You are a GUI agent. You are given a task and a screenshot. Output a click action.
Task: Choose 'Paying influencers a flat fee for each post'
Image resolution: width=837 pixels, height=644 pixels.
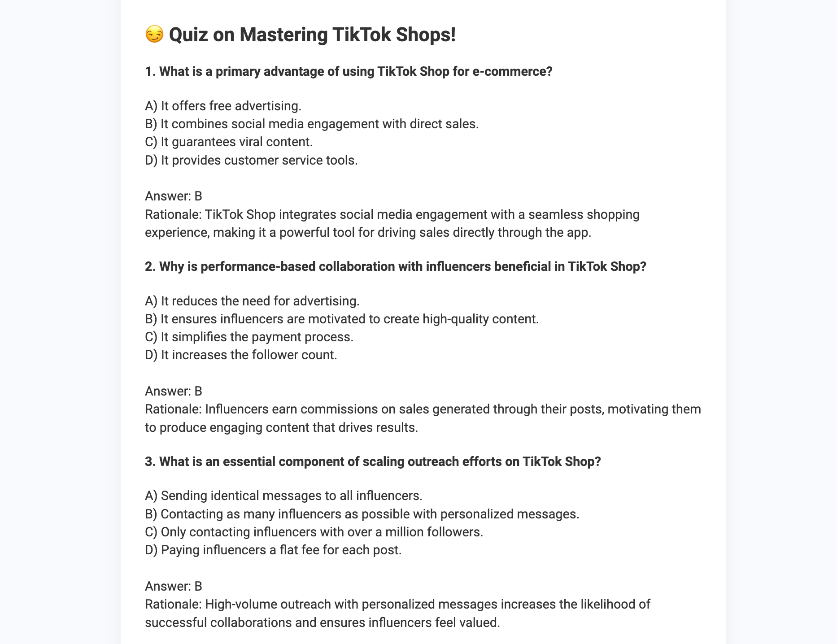coord(273,550)
